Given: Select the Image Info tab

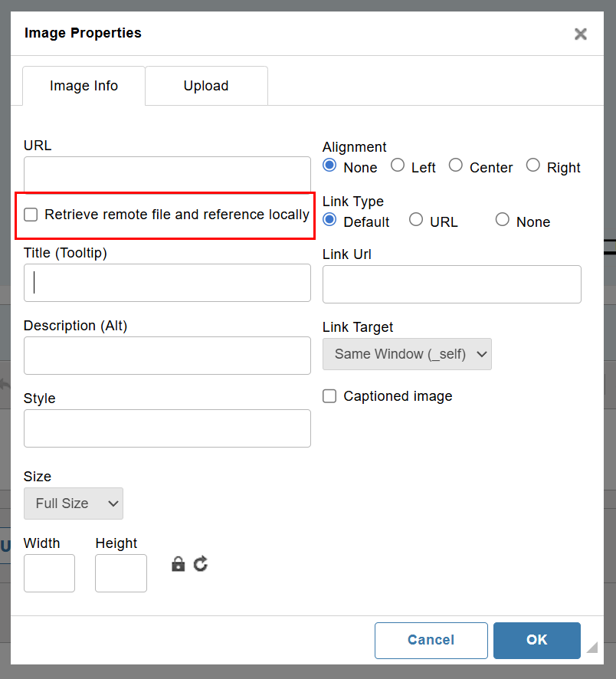Looking at the screenshot, I should (84, 86).
